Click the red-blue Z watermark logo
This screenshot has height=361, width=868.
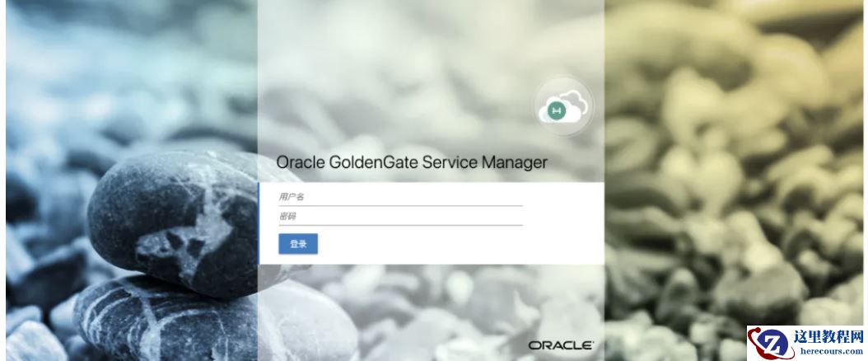tap(768, 344)
